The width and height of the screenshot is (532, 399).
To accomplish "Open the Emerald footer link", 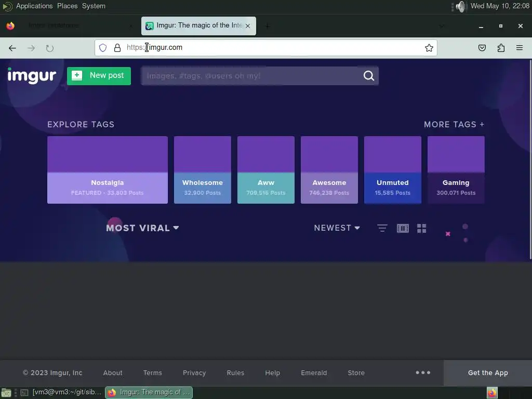I will (x=314, y=373).
